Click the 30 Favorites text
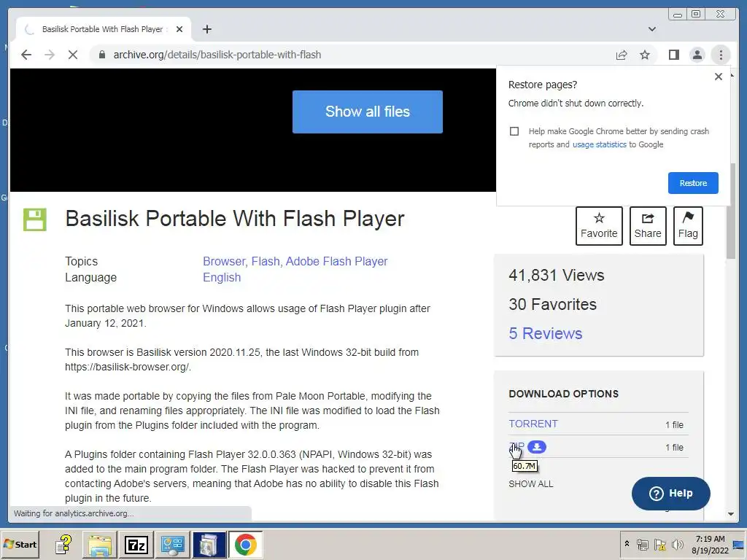Screen dimensions: 747x560 (553, 304)
